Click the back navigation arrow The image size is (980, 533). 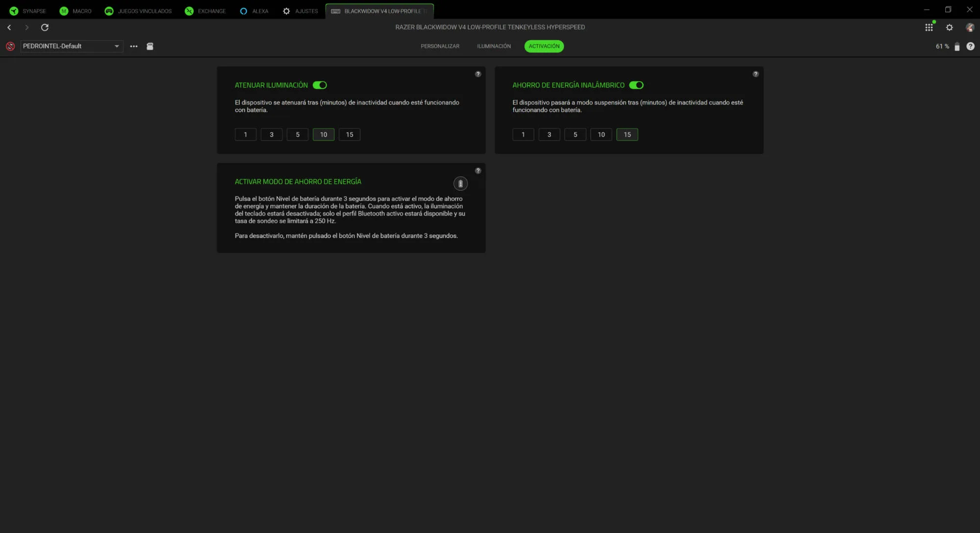coord(9,27)
